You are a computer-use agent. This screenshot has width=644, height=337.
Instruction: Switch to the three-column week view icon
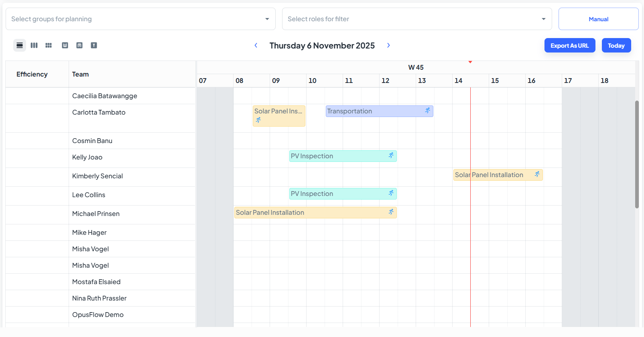[x=34, y=45]
